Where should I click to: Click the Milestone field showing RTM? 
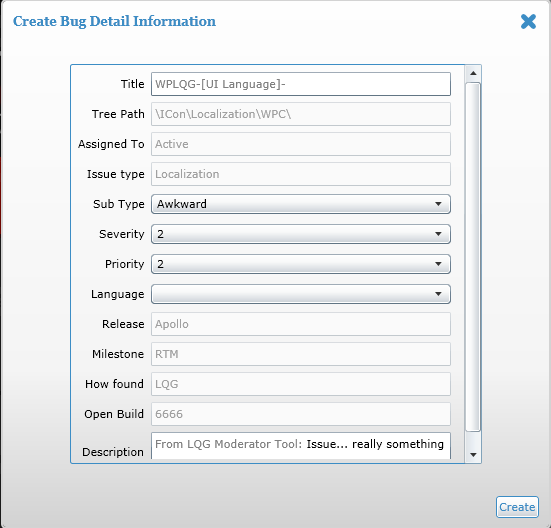[301, 354]
